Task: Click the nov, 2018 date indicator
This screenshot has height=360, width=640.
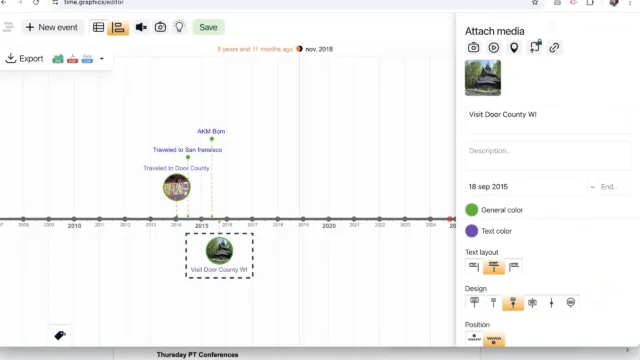Action: coord(319,49)
